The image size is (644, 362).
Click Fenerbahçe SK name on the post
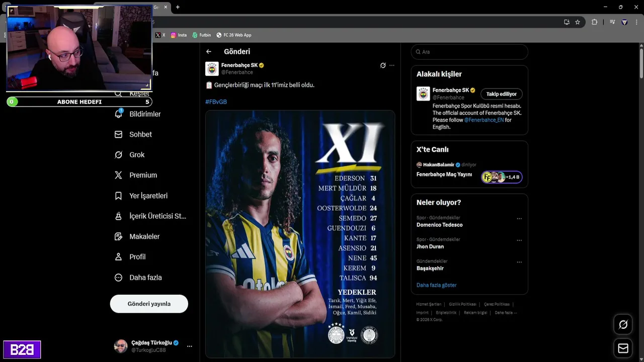click(239, 65)
